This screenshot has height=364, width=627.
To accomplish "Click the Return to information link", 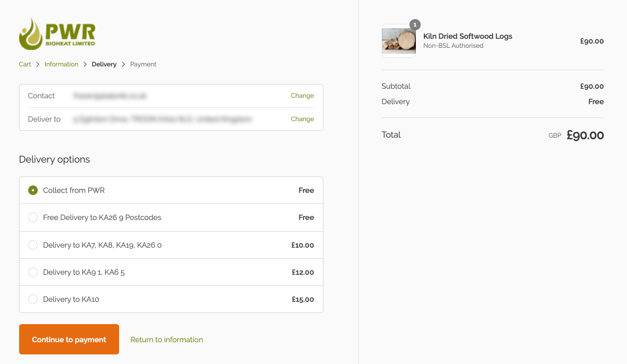I will point(166,339).
